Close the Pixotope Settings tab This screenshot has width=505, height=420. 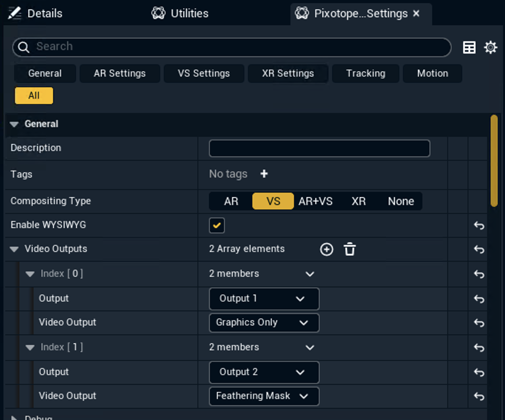tap(416, 13)
